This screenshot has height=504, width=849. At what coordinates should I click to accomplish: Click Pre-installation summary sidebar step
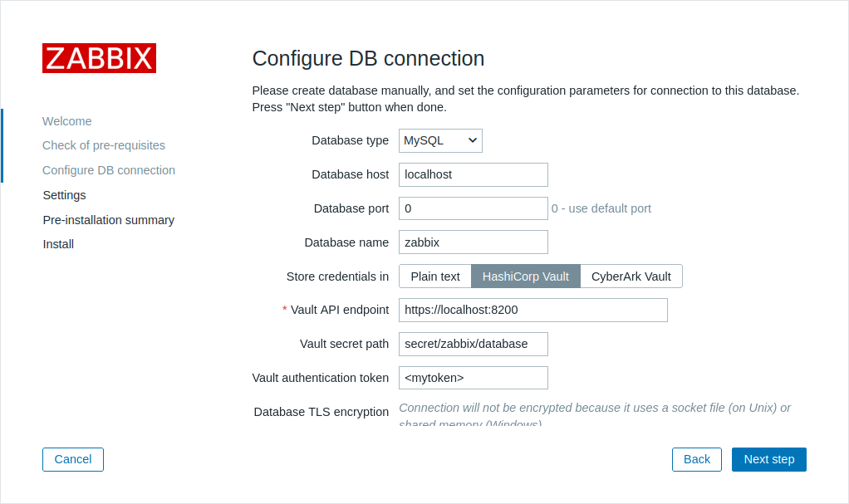pos(109,220)
